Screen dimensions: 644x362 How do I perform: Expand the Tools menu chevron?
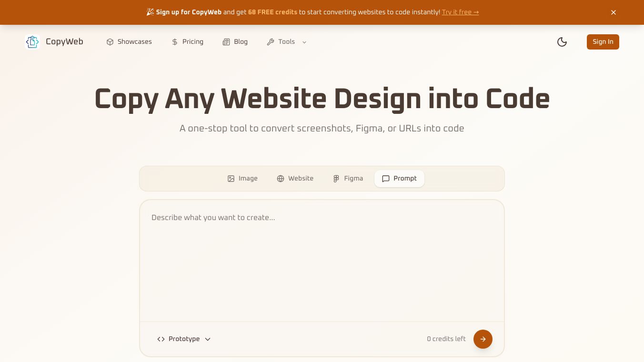point(304,42)
